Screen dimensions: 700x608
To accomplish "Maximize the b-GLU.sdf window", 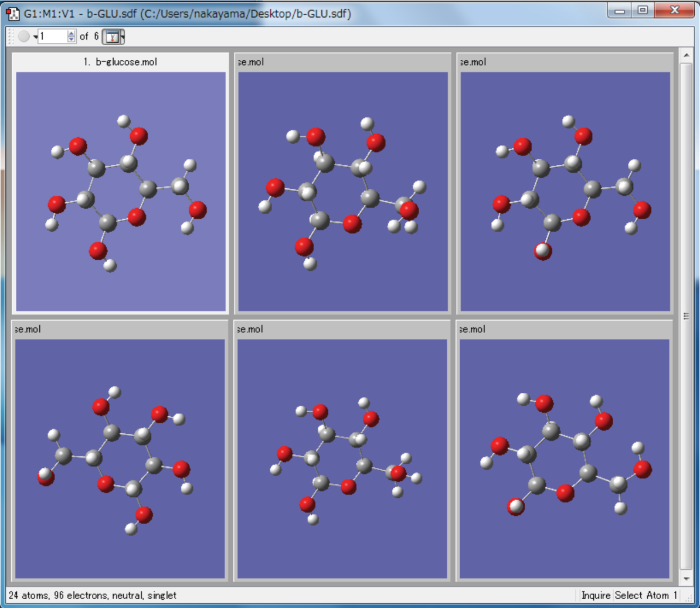I will 643,10.
